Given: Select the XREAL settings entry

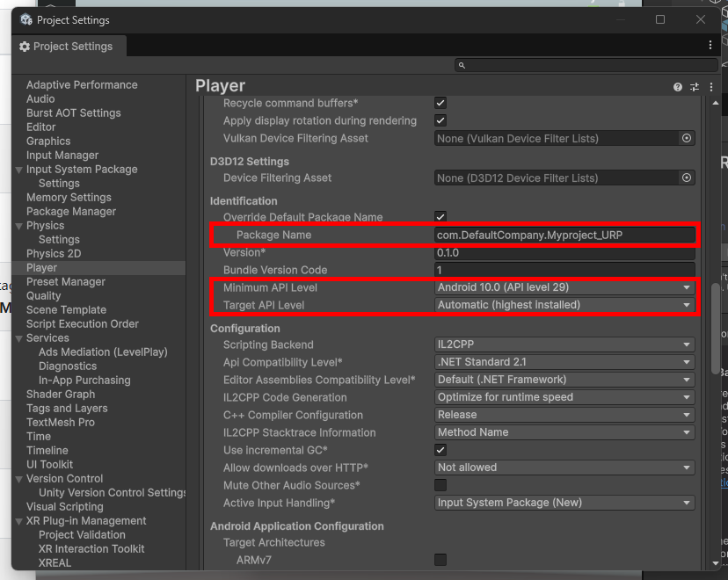Looking at the screenshot, I should 55,562.
